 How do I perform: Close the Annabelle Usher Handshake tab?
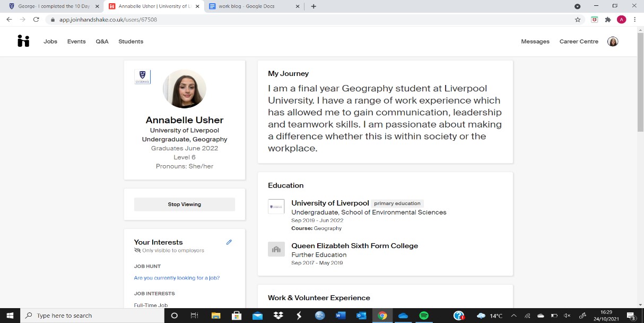point(197,6)
